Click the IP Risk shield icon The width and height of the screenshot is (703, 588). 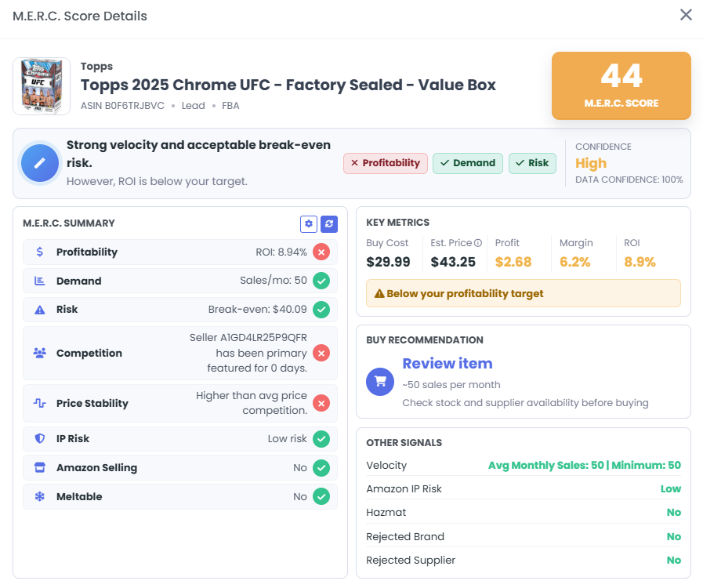click(39, 438)
